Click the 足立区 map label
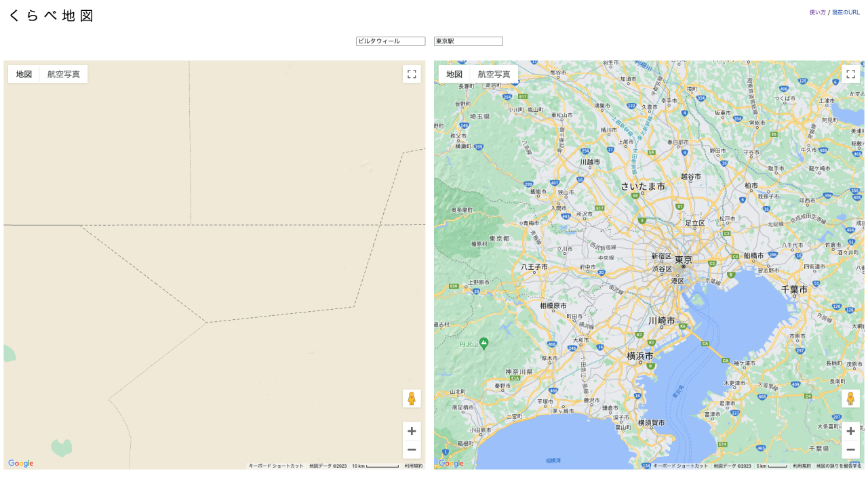Viewport: 868px width, 488px height. (x=695, y=223)
